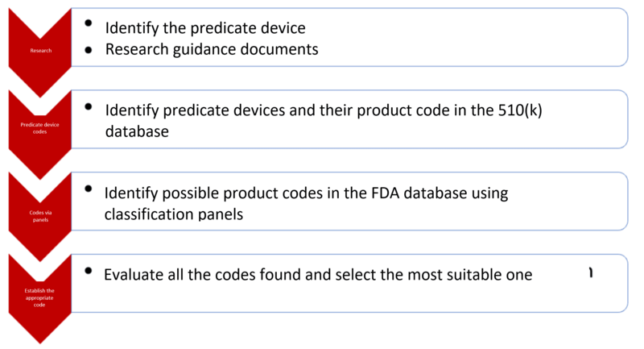Image resolution: width=644 pixels, height=349 pixels.
Task: Click bullet beside Research guidance documents
Action: click(89, 50)
